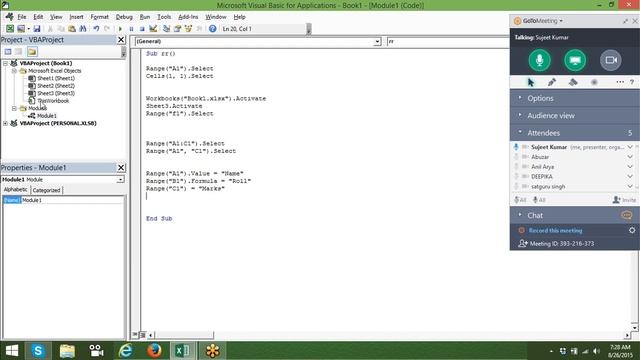640x360 pixels.
Task: Select Module1 in project tree
Action: (47, 116)
